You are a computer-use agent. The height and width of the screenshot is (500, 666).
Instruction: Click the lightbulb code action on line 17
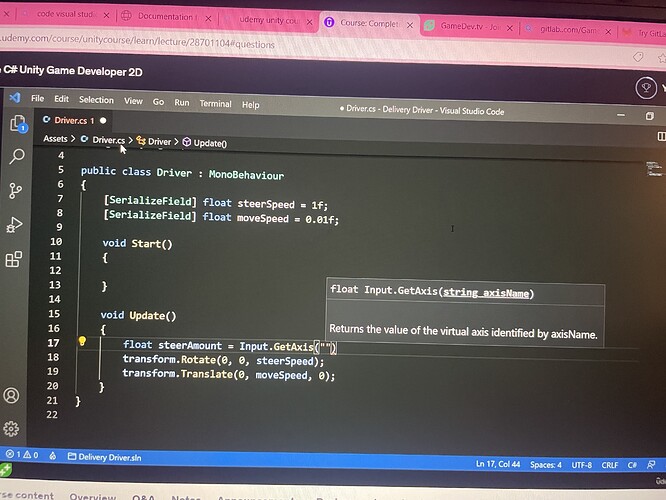pos(82,341)
